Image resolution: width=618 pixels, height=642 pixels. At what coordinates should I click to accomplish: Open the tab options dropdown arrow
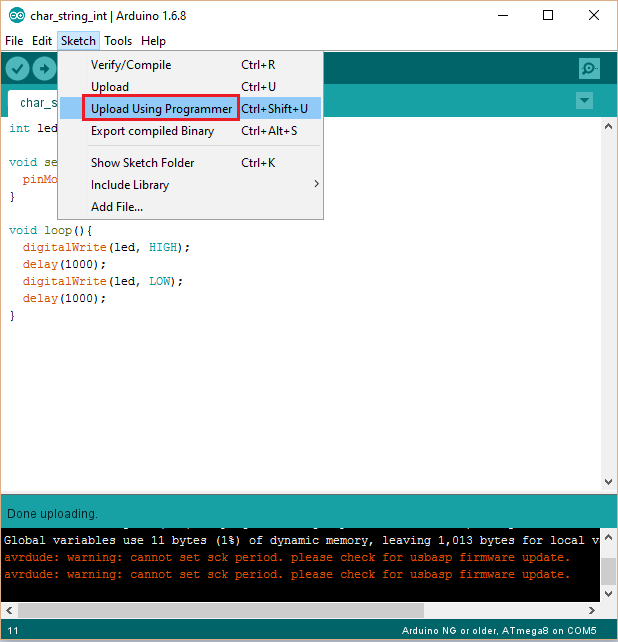(584, 100)
